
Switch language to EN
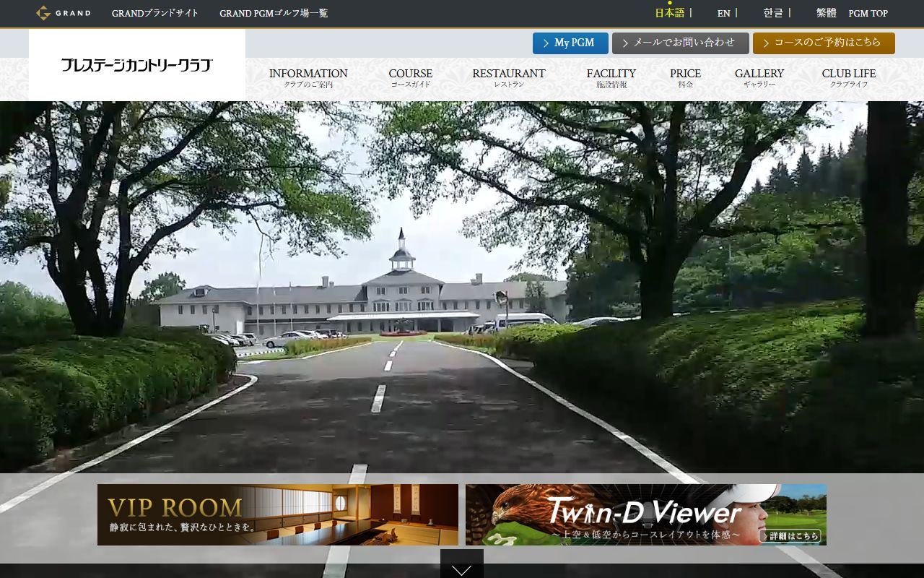[x=723, y=13]
